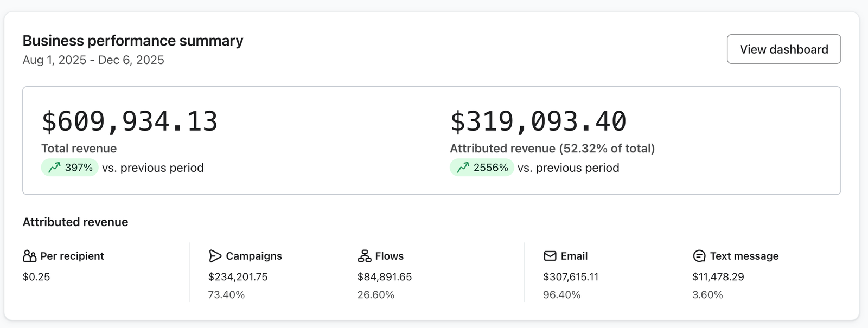Click the Flows hierarchy icon
The width and height of the screenshot is (868, 328).
click(x=365, y=256)
